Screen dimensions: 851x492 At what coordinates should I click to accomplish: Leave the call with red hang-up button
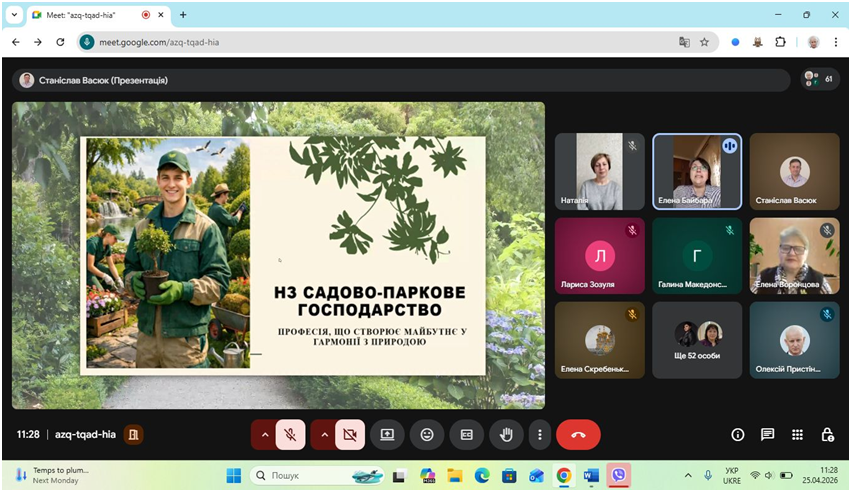[x=578, y=435]
